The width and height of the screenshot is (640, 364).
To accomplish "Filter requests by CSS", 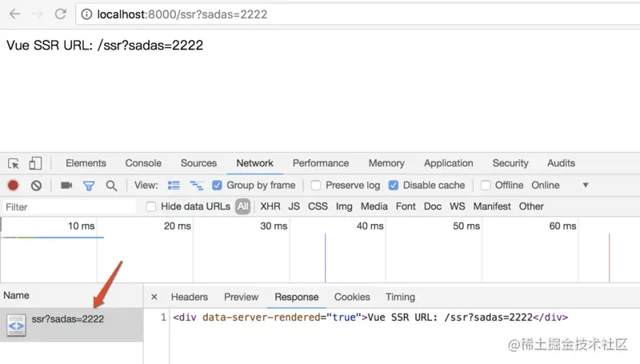I will [318, 206].
